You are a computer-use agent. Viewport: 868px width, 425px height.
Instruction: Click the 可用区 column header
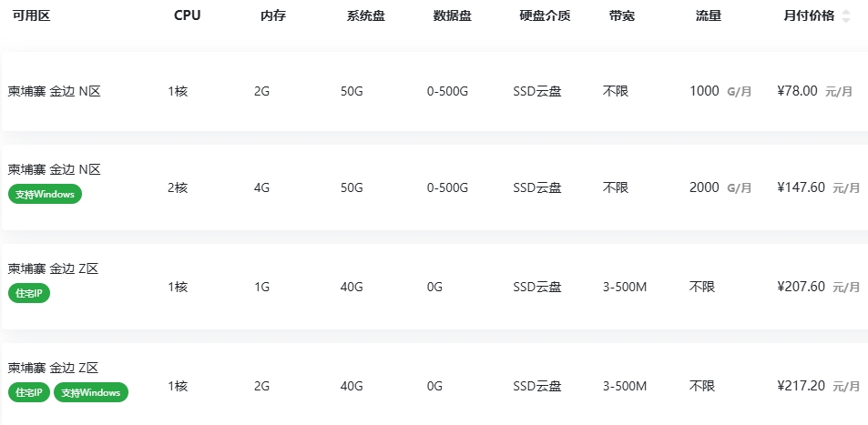pos(32,16)
